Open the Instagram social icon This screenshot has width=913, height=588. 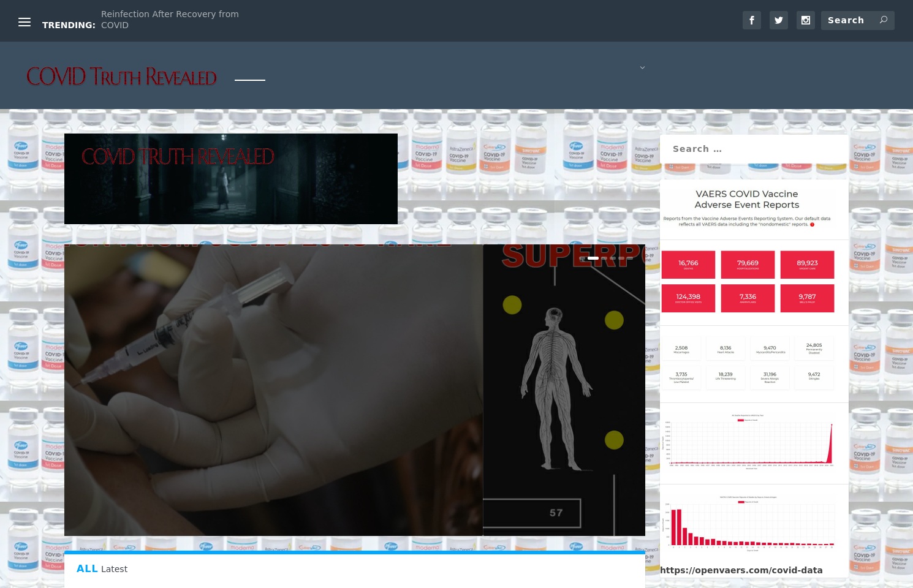(806, 20)
